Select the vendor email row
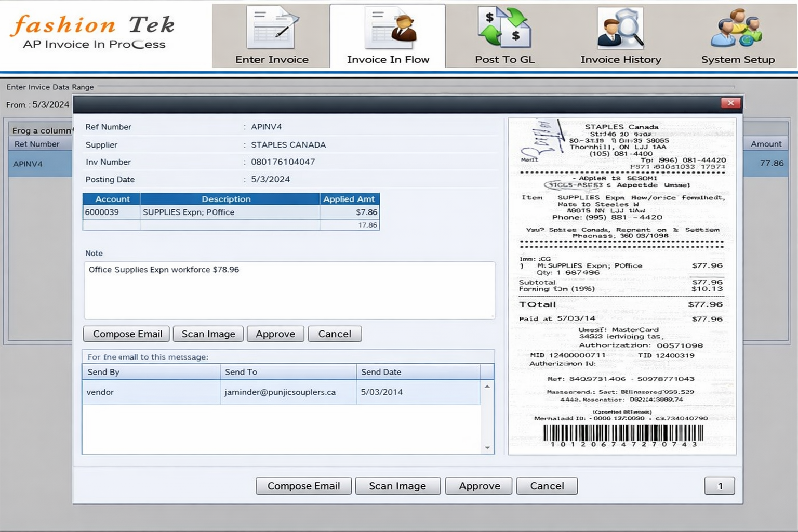The image size is (798, 532). (x=281, y=392)
